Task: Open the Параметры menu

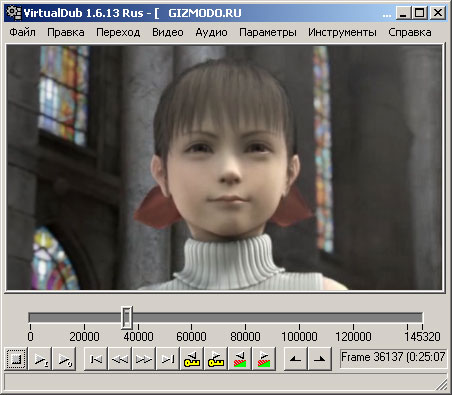Action: coord(268,32)
